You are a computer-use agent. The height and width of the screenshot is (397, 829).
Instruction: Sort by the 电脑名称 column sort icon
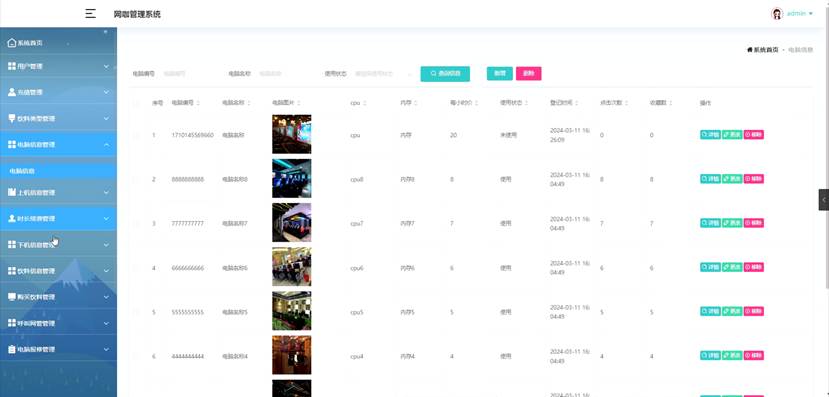click(249, 103)
